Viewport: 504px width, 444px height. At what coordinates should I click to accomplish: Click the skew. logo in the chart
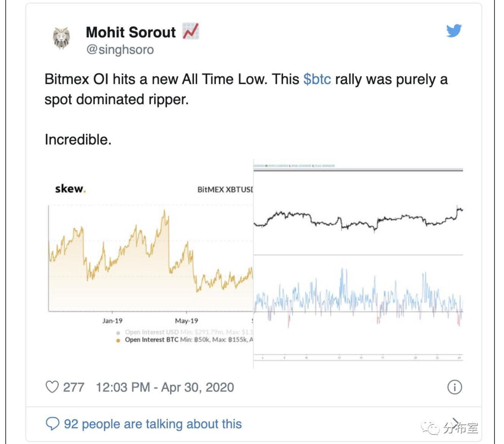tap(70, 188)
